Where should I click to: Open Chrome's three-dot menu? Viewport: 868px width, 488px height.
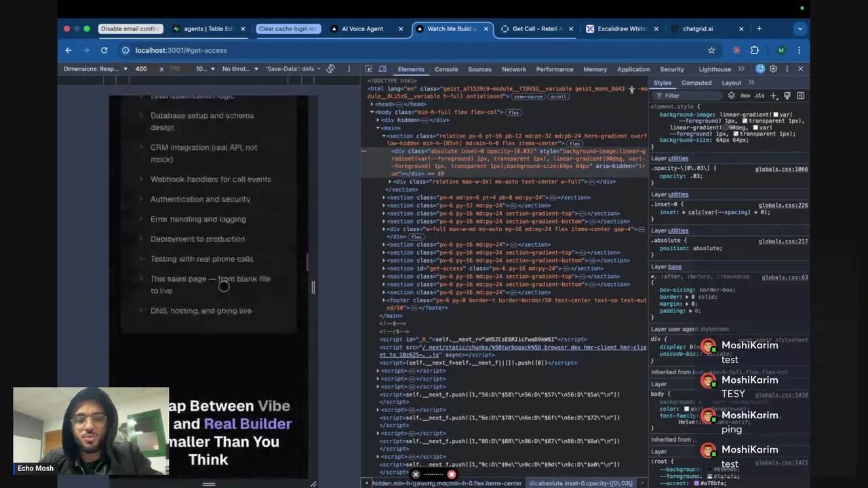tap(799, 50)
